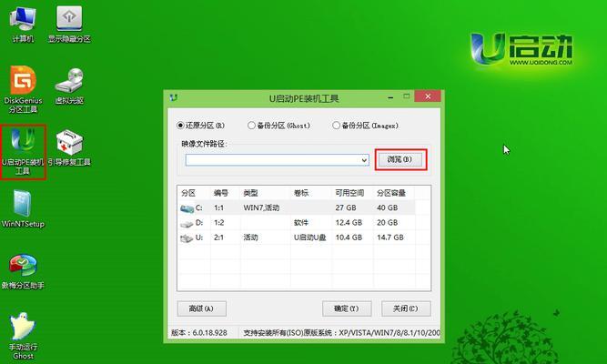
Task: Sort by the 可用空间 column header
Action: pyautogui.click(x=349, y=193)
